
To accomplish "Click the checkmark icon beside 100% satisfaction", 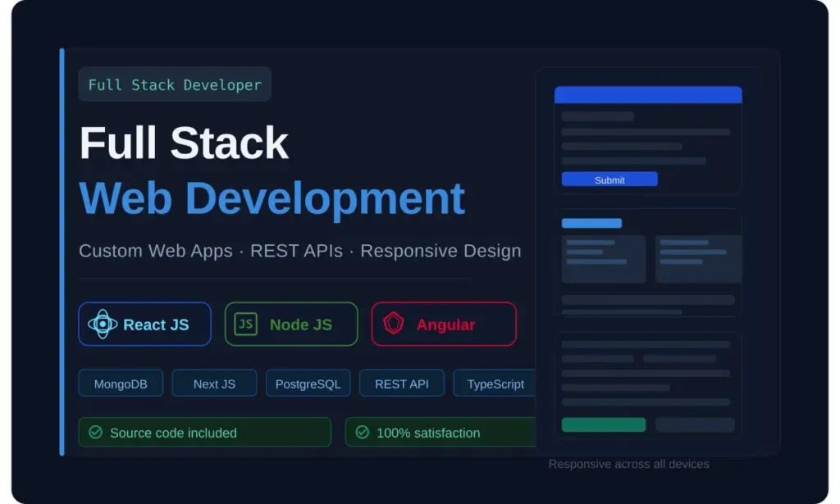I will tap(362, 433).
